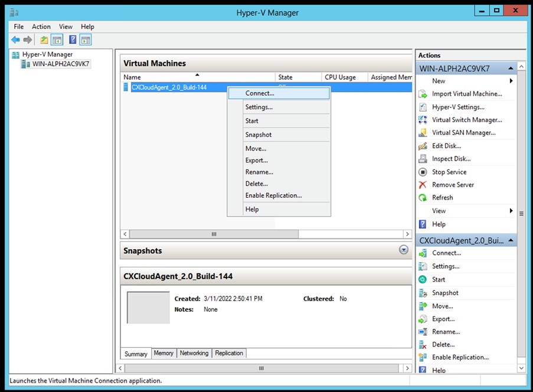Open the Action menu
This screenshot has height=392, width=533.
tap(41, 27)
